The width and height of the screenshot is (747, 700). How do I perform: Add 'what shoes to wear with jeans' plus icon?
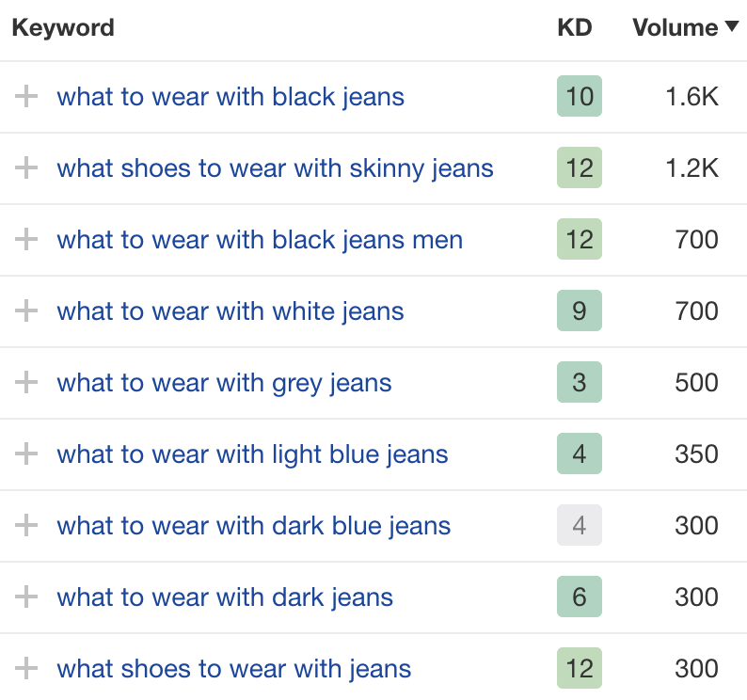pyautogui.click(x=26, y=668)
